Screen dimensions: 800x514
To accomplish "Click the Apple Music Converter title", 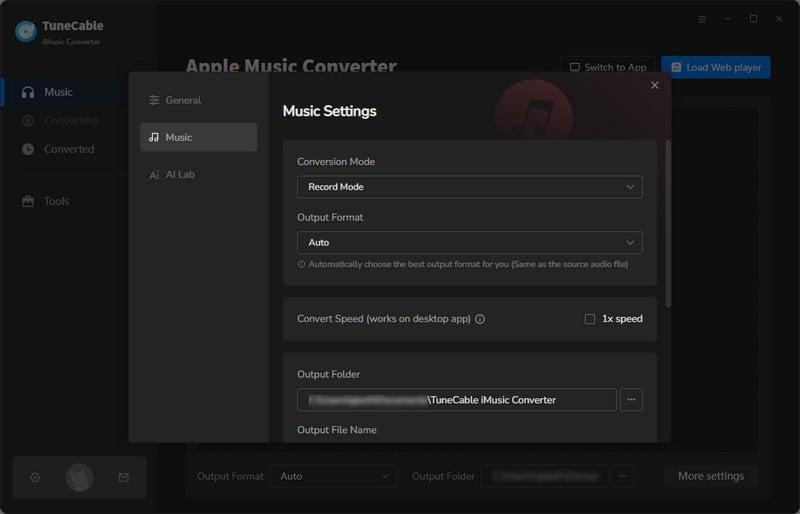I will (291, 66).
